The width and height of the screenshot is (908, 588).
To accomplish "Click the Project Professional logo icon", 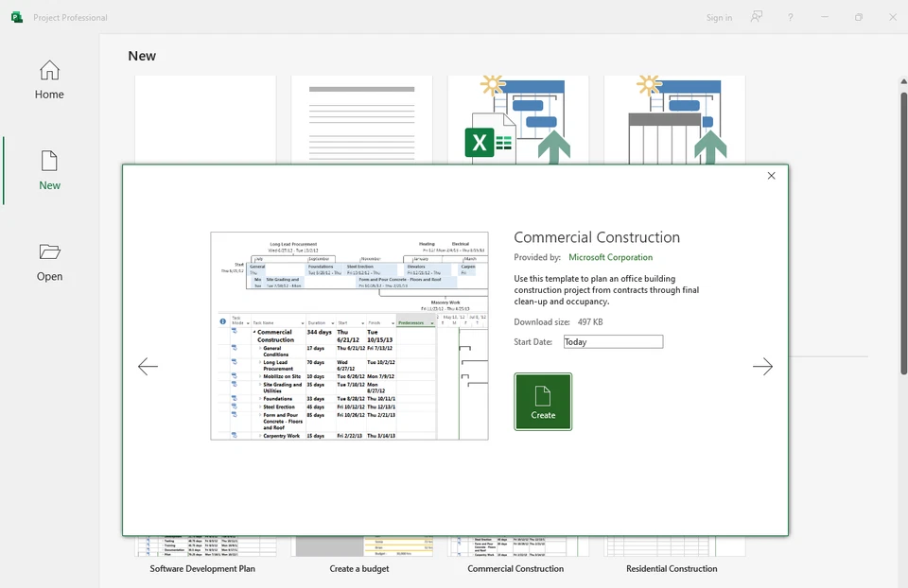I will pyautogui.click(x=17, y=17).
